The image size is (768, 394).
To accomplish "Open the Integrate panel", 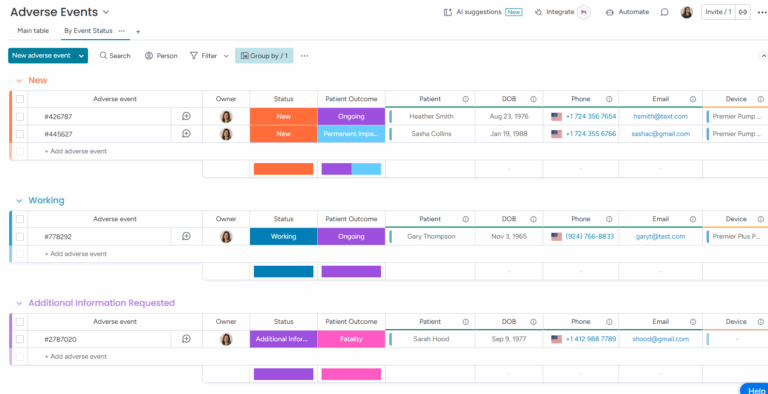I will pos(555,12).
